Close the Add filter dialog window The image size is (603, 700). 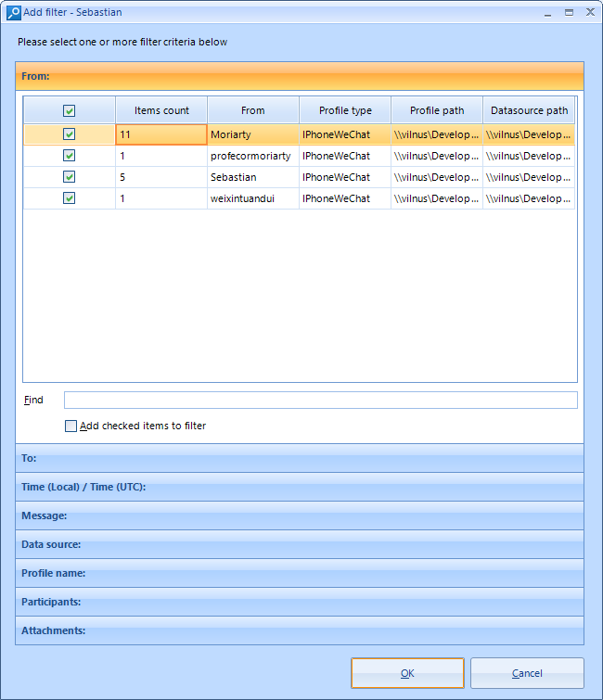[x=590, y=12]
